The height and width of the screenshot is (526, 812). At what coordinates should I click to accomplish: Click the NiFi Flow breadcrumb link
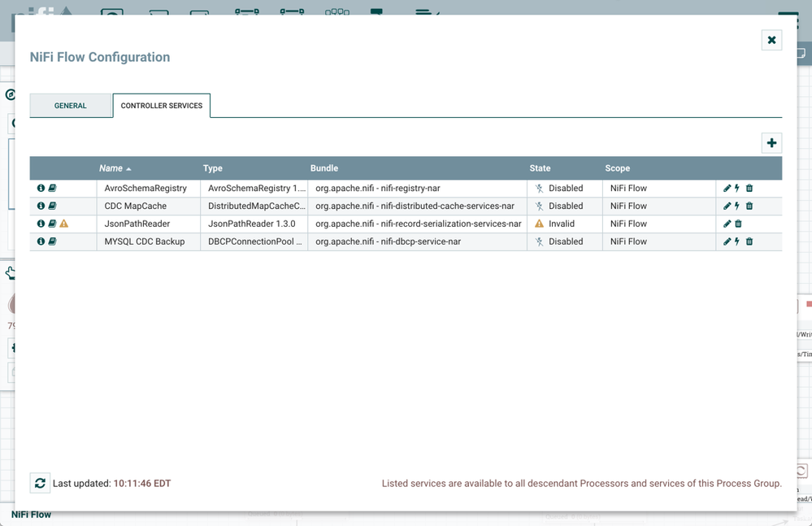[31, 515]
